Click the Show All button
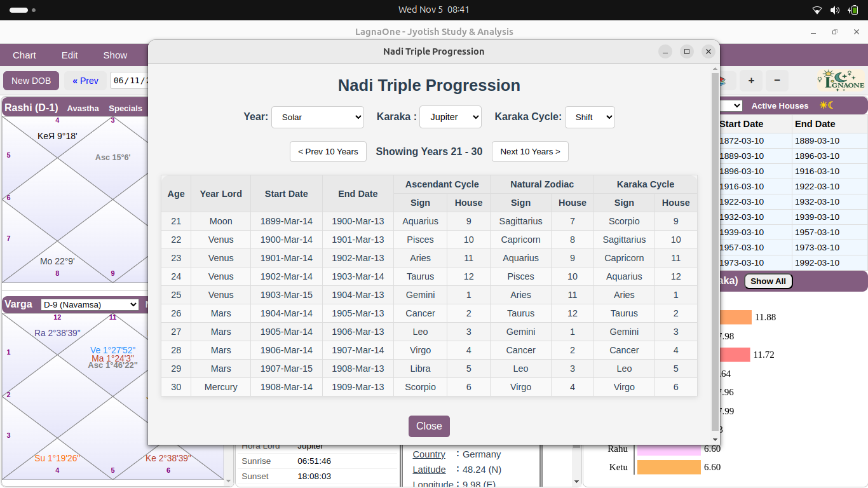Viewport: 868px width, 488px height. (768, 281)
